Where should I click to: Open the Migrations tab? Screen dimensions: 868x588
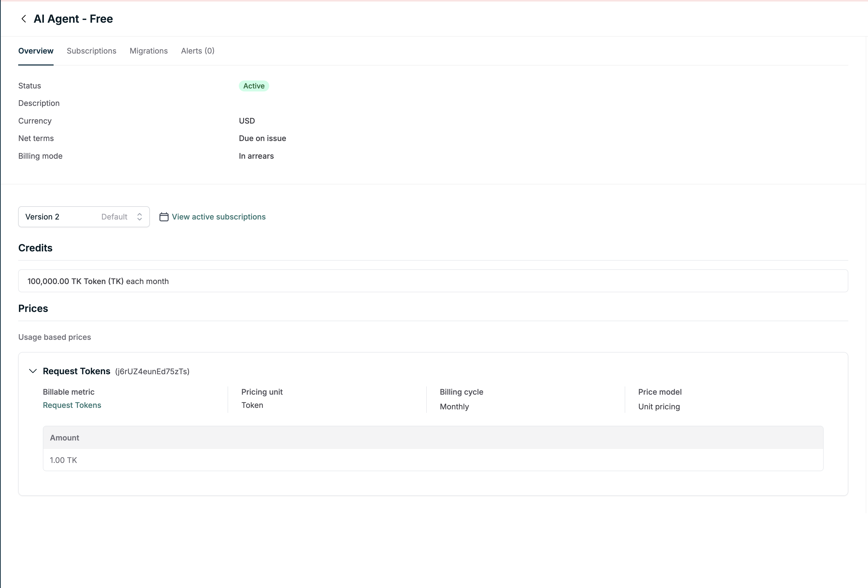pyautogui.click(x=149, y=51)
